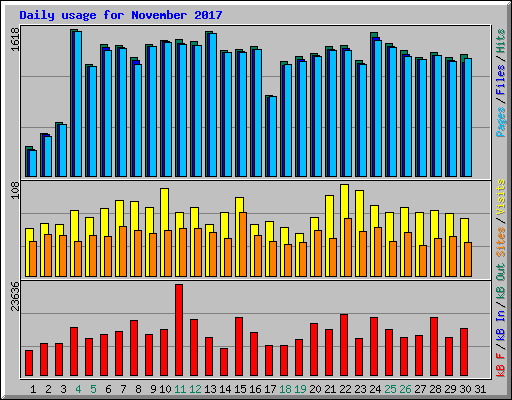Click day label 16 on the x-axis
512x400 pixels.
255,389
